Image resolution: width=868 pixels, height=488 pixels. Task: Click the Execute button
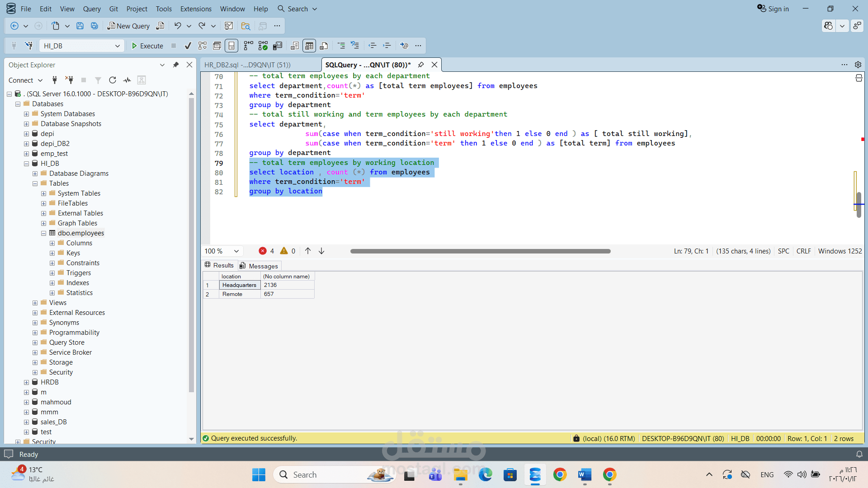point(147,46)
